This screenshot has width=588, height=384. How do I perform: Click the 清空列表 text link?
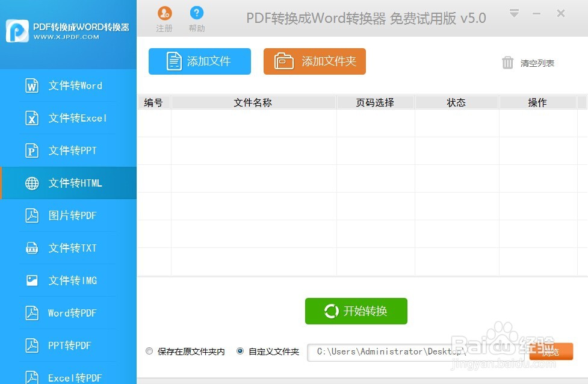click(x=537, y=63)
